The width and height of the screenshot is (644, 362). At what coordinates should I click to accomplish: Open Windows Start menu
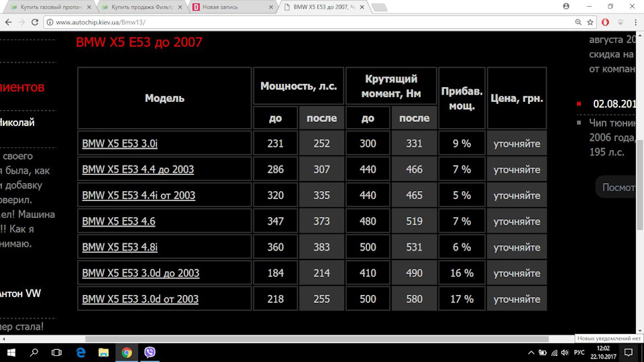pos(11,353)
